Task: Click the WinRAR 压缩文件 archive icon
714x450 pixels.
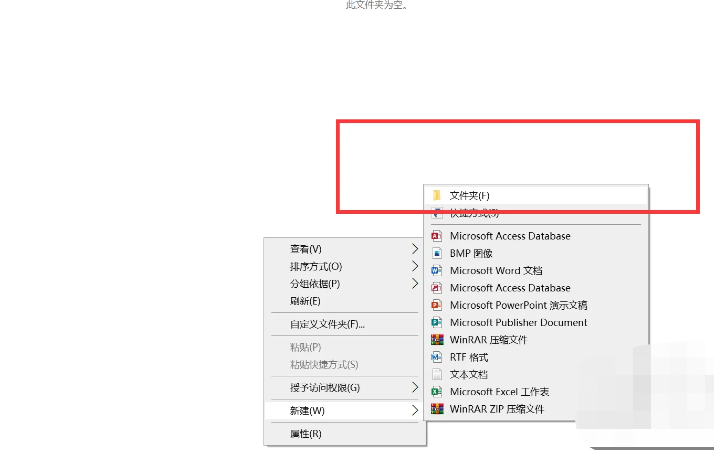Action: coord(436,340)
